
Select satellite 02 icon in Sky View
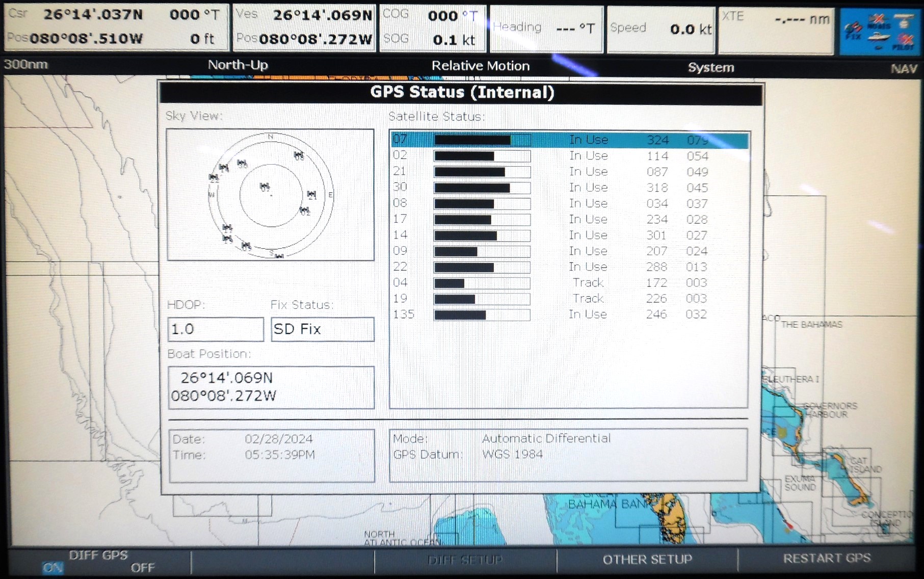click(x=304, y=210)
